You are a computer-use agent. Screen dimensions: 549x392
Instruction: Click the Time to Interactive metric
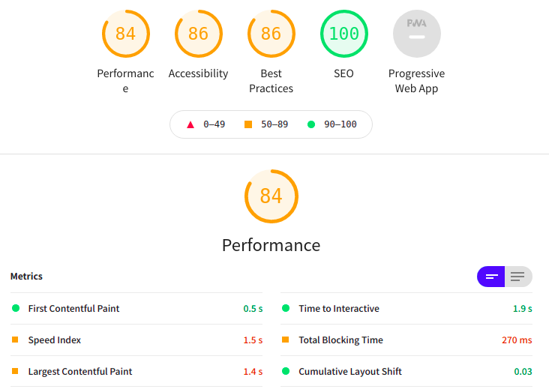(339, 309)
